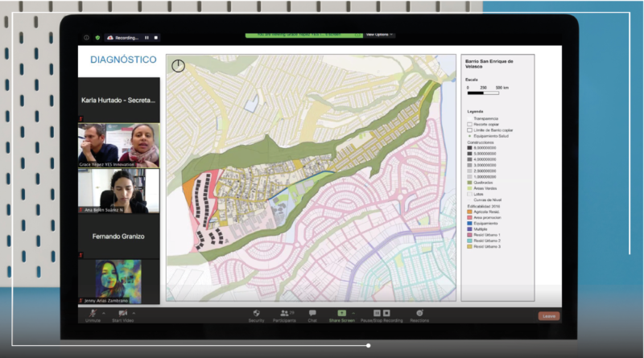Click the green encryption shield icon
The width and height of the screenshot is (644, 358).
pos(97,38)
